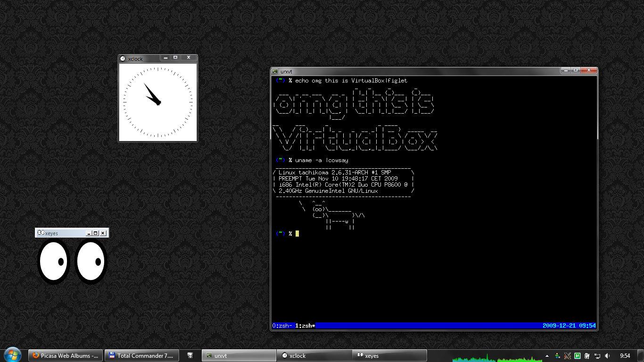Image resolution: width=644 pixels, height=362 pixels.
Task: Open the Windows Start menu orb
Action: tap(12, 355)
